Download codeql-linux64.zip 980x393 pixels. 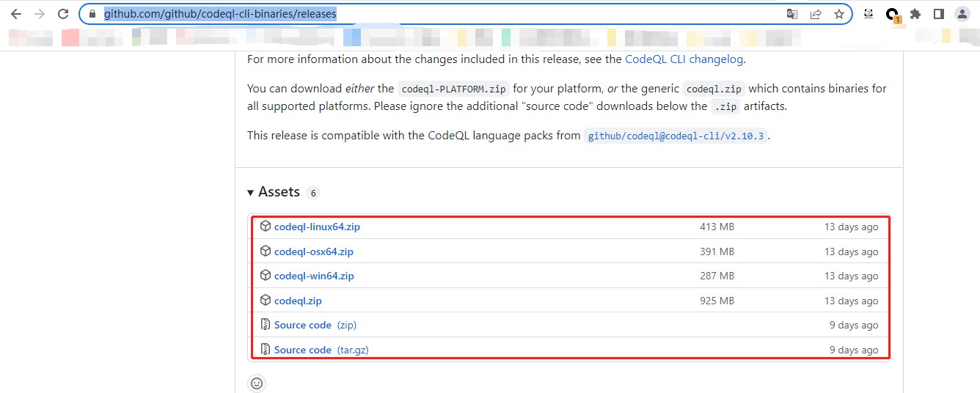click(317, 227)
